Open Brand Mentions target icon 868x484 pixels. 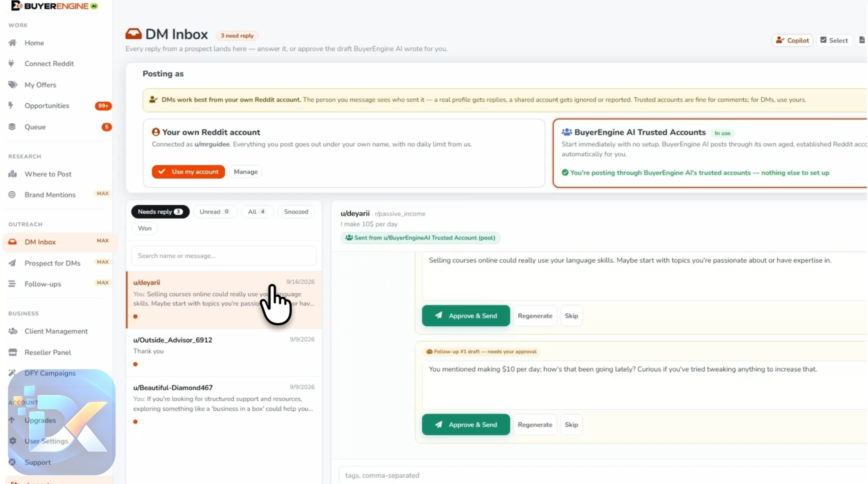(x=12, y=195)
